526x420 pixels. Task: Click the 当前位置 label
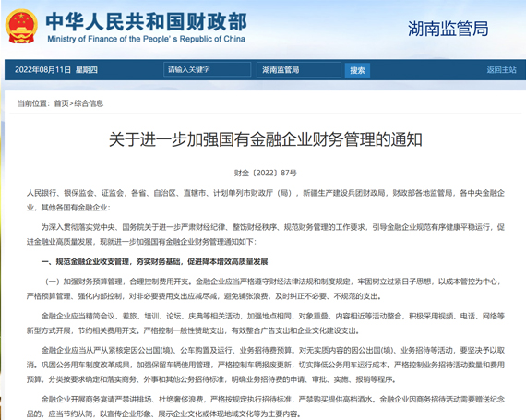33,103
